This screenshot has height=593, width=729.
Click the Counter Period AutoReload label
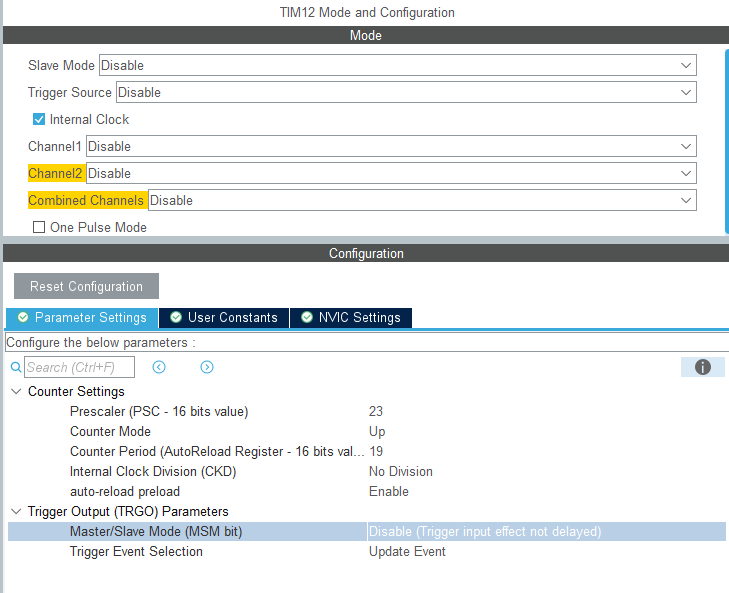(x=217, y=452)
